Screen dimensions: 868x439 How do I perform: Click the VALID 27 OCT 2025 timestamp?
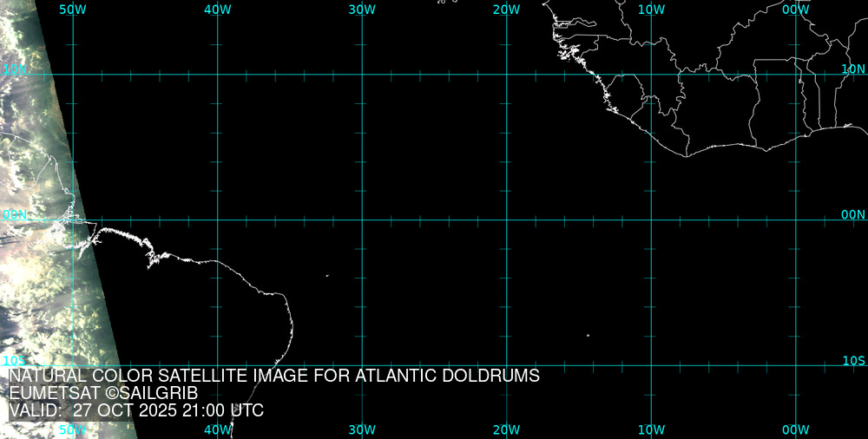tap(136, 410)
